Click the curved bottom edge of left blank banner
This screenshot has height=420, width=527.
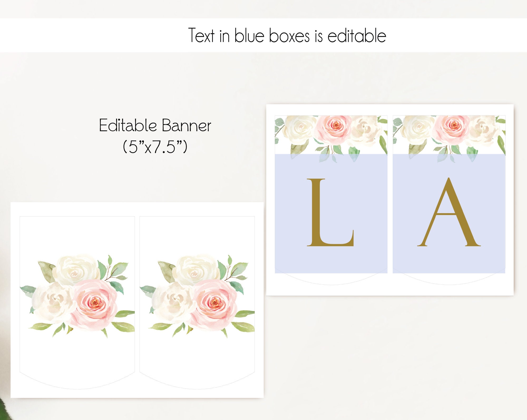tap(77, 384)
